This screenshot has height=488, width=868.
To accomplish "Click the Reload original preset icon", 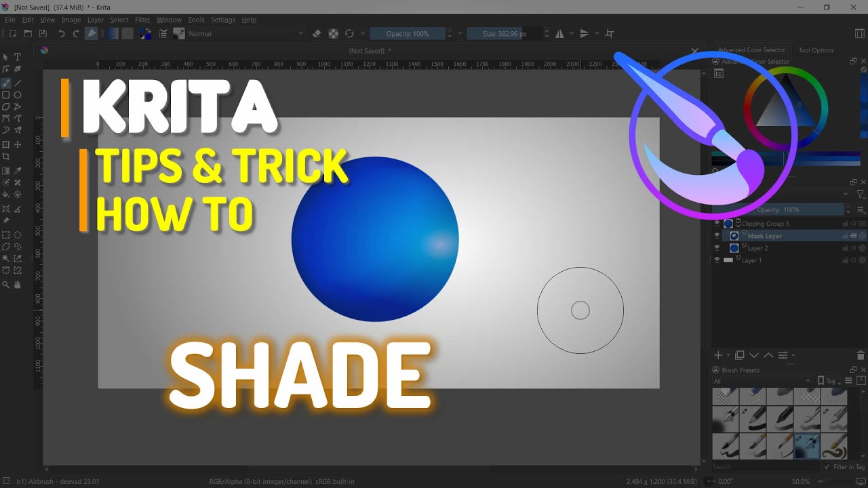I will click(x=349, y=33).
